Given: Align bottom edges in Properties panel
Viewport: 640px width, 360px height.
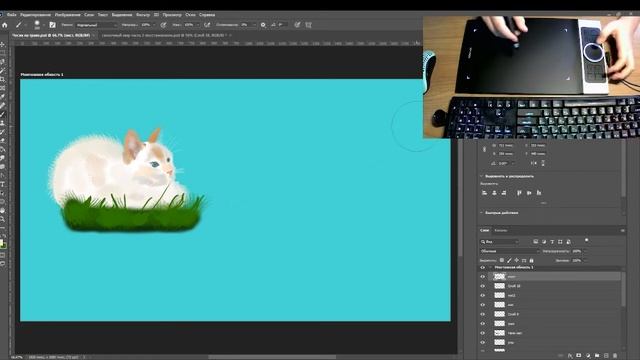Looking at the screenshot, I should point(539,193).
